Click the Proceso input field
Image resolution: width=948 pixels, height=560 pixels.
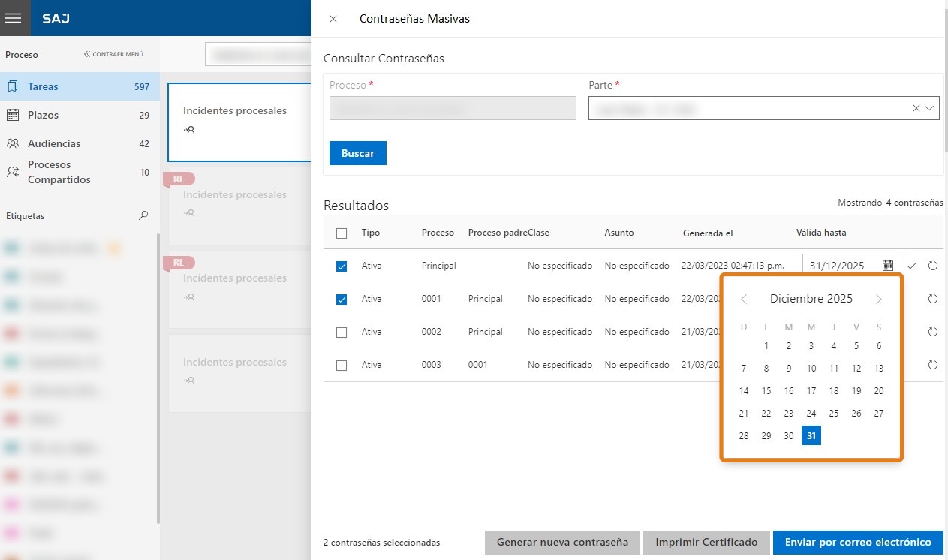coord(453,108)
